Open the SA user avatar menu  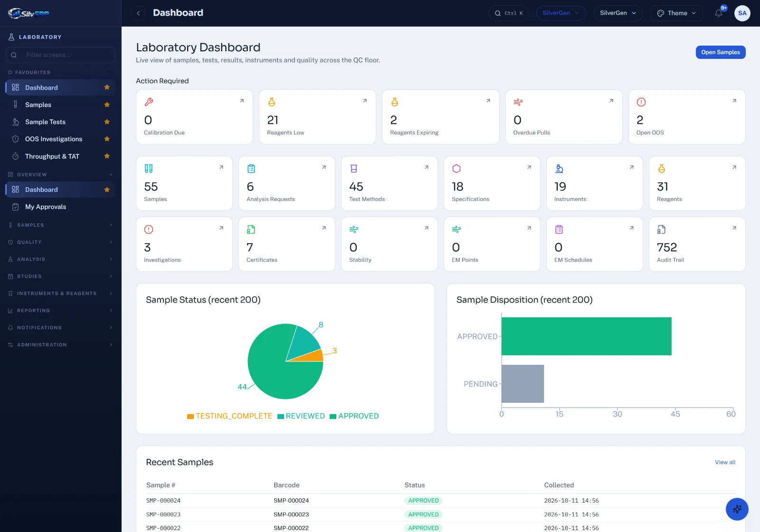[x=742, y=13]
